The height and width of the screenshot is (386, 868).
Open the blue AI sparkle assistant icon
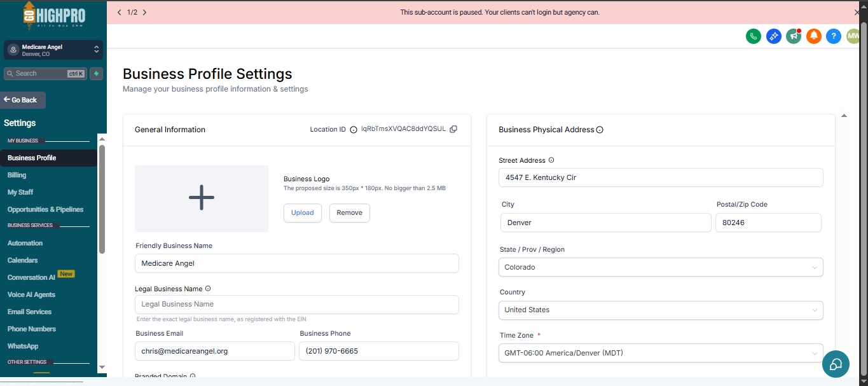773,36
